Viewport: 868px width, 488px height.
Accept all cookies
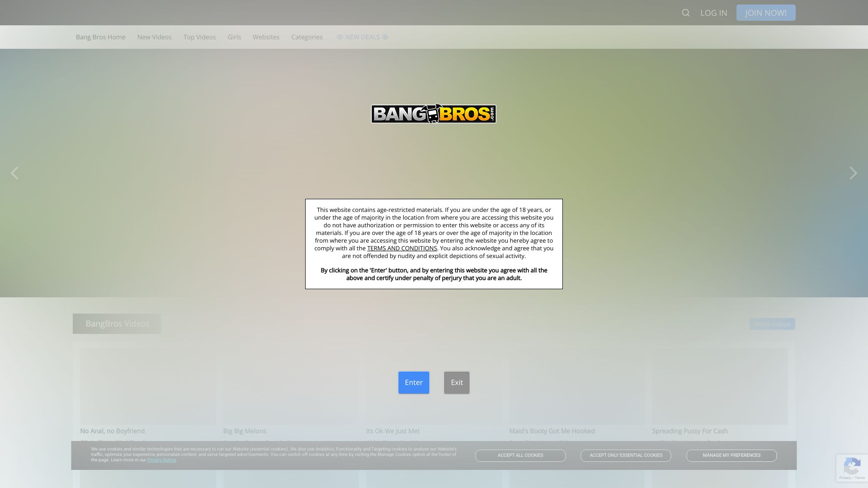520,455
